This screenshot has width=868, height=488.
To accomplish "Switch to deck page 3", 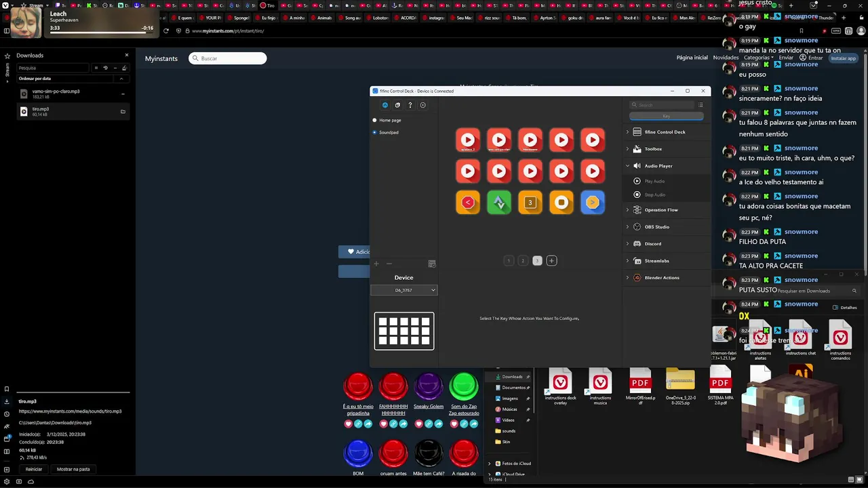I will (537, 260).
